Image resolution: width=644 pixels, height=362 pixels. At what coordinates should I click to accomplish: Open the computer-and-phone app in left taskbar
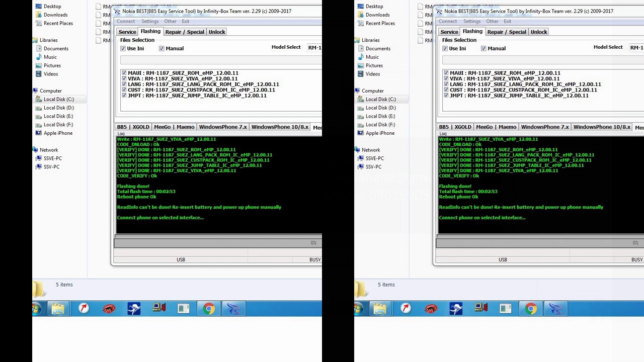pos(159,308)
